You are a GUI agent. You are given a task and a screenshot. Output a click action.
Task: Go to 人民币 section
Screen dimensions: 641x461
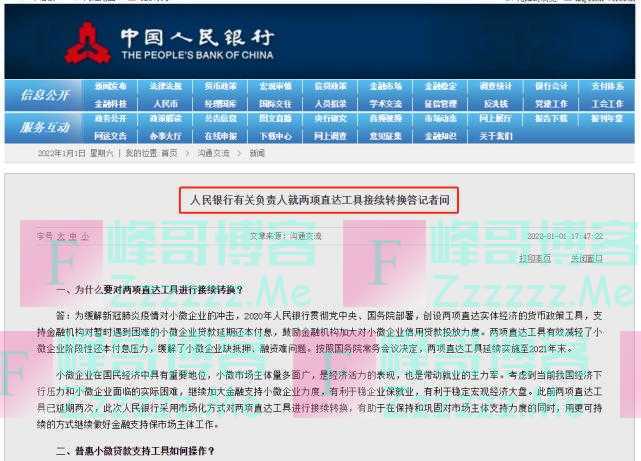pos(166,104)
